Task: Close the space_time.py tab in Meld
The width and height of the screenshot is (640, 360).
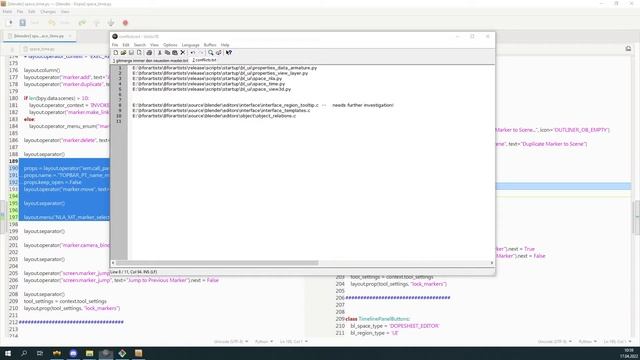Action: [x=70, y=36]
